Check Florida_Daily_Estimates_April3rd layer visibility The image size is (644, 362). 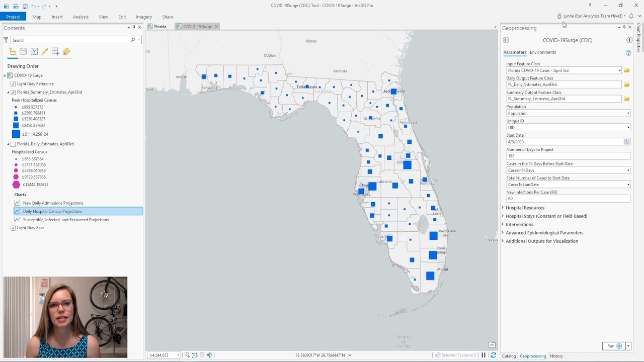[13, 144]
